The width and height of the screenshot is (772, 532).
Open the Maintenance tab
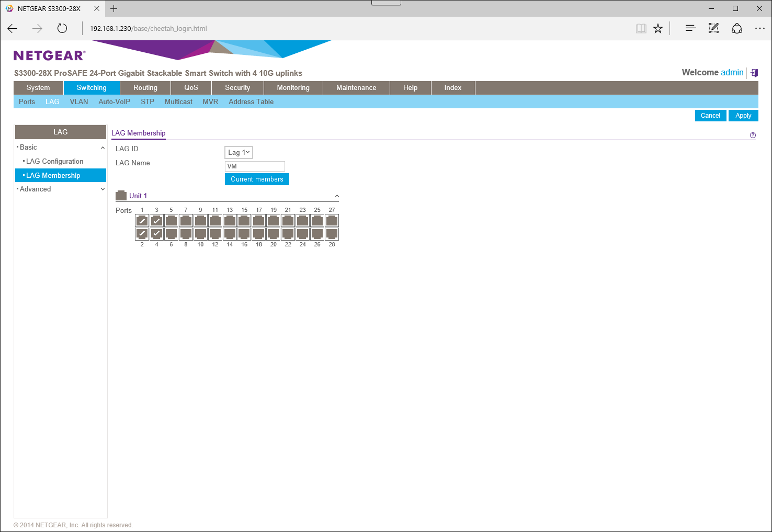(x=356, y=88)
